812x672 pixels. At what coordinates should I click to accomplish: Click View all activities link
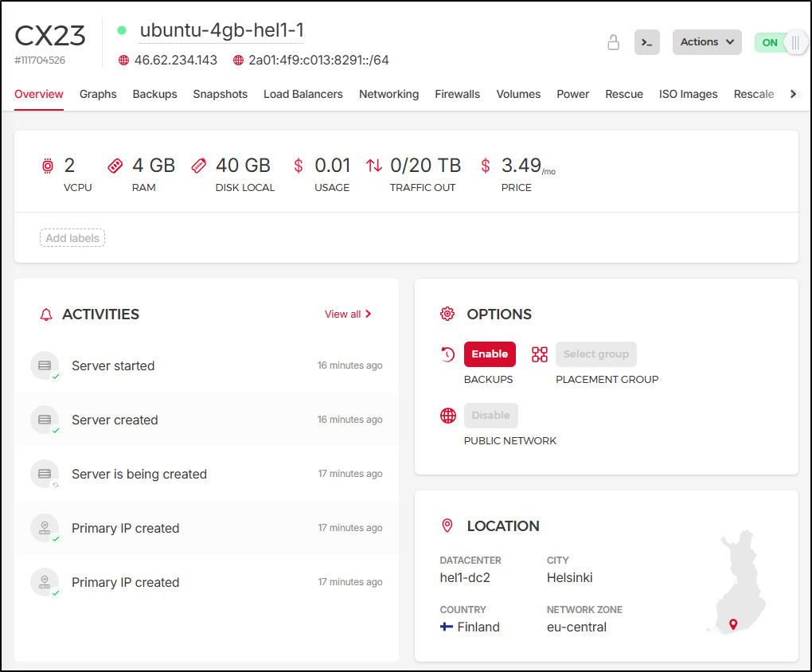[348, 315]
